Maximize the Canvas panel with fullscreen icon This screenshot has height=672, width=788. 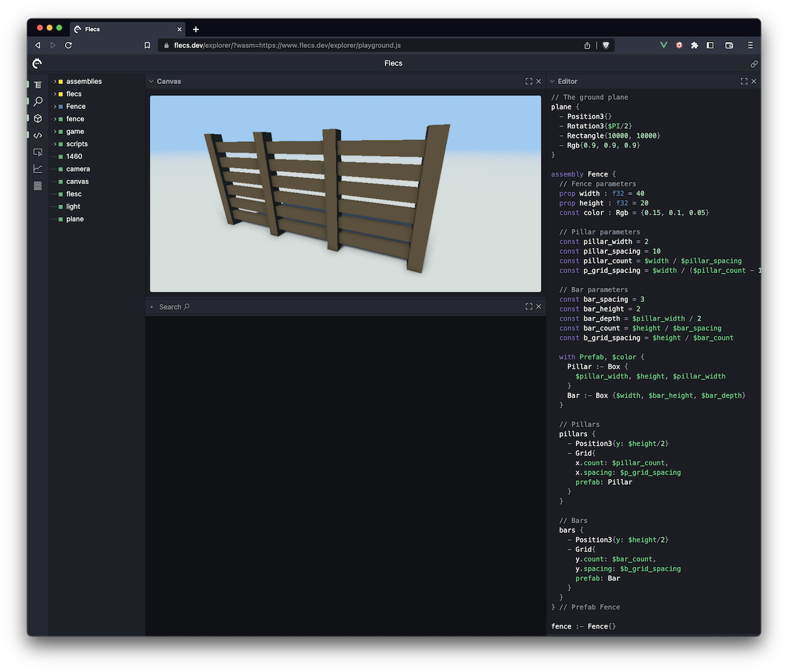click(529, 81)
